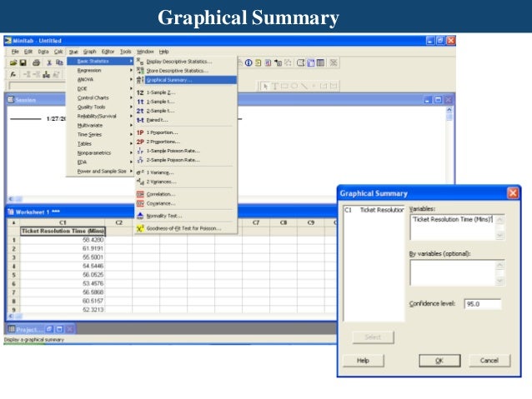Select C1 Ticket Resolution in dialog list

coord(374,210)
